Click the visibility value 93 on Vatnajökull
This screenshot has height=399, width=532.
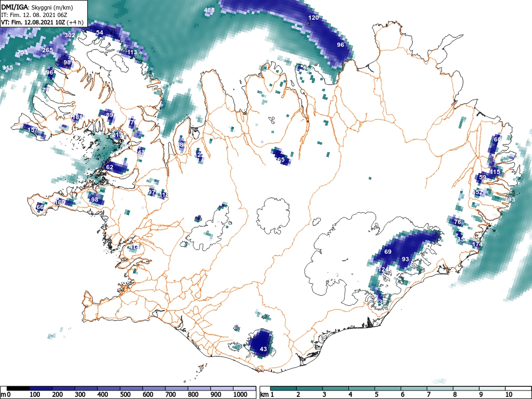[x=405, y=259]
